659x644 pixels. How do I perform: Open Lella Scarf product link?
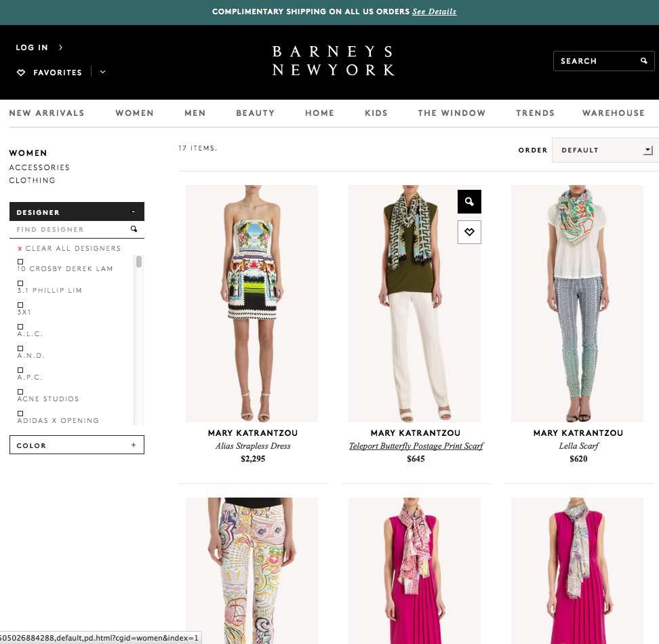578,446
